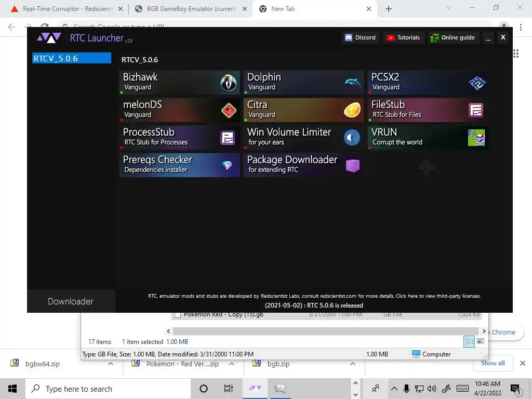Image resolution: width=532 pixels, height=399 pixels.
Task: Switch explorer to large icons view
Action: (481, 341)
